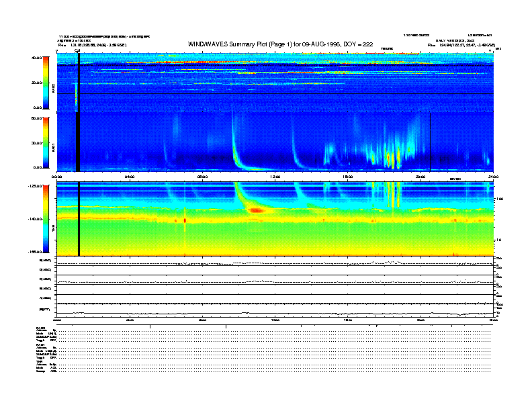The image size is (532, 411).
Task: Click the 40.00 colorbar scale label
Action: coord(36,58)
